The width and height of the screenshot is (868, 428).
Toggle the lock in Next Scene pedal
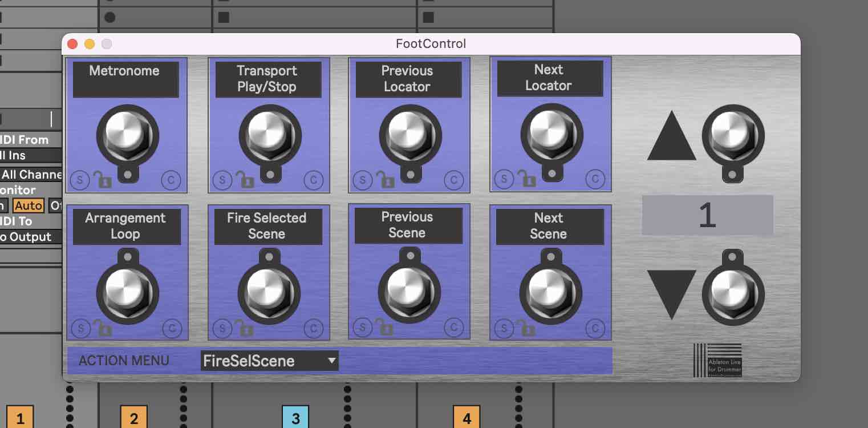(526, 328)
